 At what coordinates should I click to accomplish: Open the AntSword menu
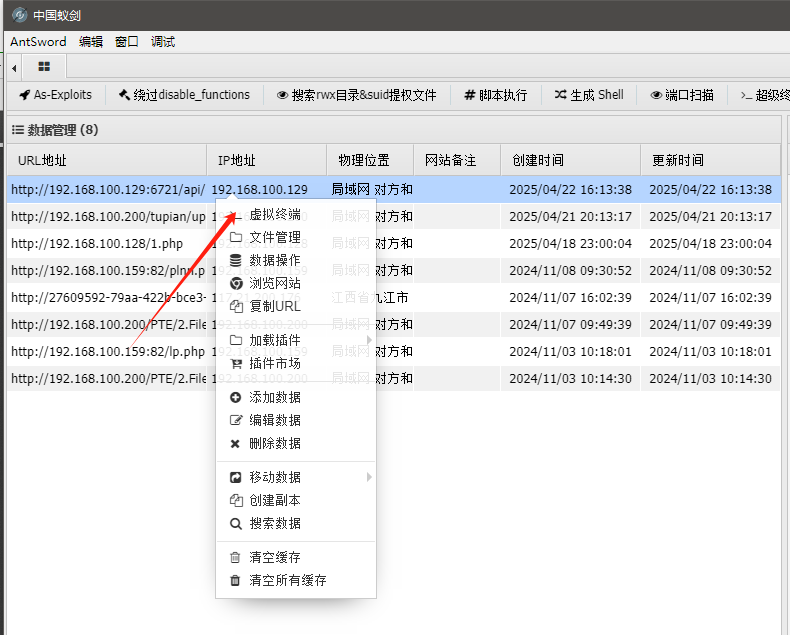[x=38, y=42]
